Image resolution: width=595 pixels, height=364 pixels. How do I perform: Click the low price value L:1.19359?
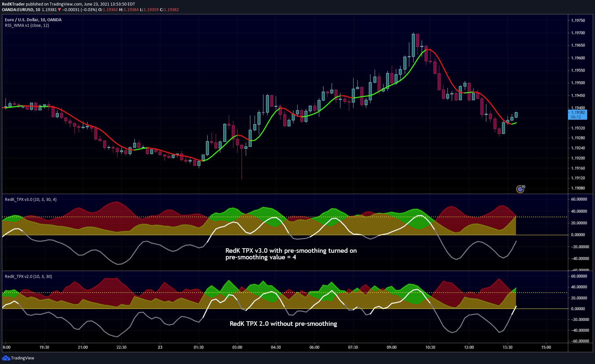click(149, 10)
